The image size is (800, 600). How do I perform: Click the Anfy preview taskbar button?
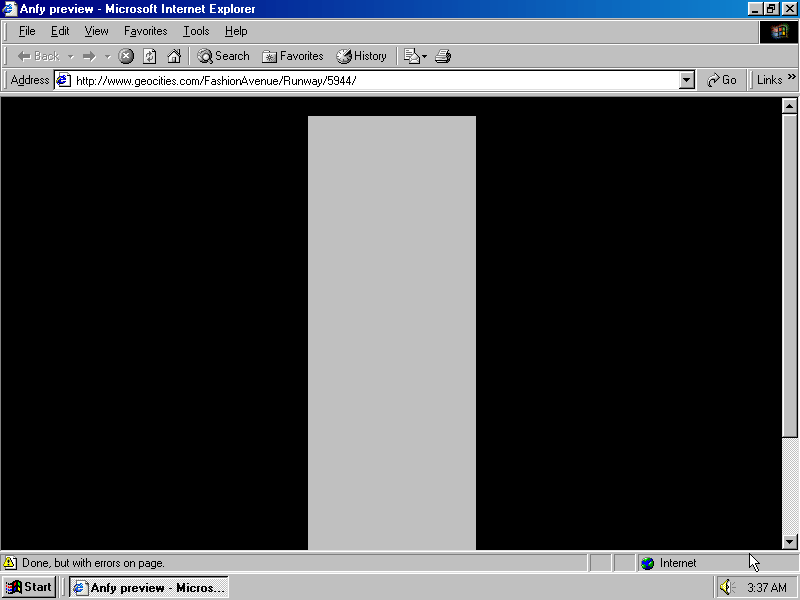tap(149, 587)
